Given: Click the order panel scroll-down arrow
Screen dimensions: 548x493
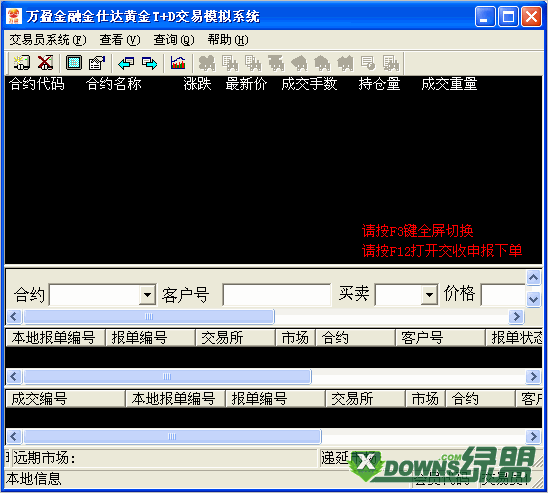Looking at the screenshot, I should [534, 299].
